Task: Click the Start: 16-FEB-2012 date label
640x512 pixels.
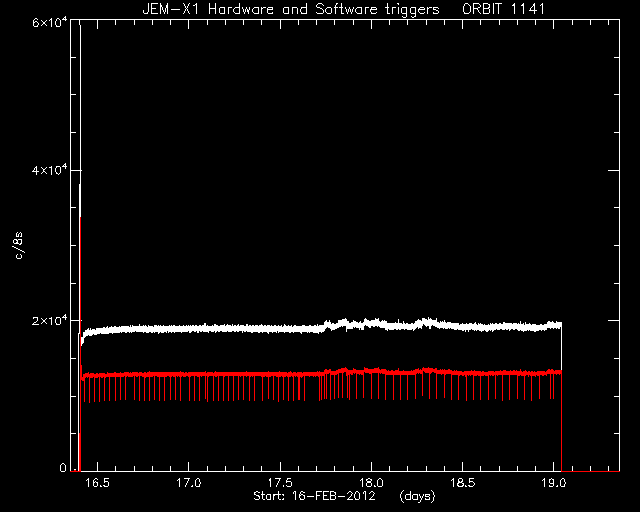Action: click(x=314, y=496)
